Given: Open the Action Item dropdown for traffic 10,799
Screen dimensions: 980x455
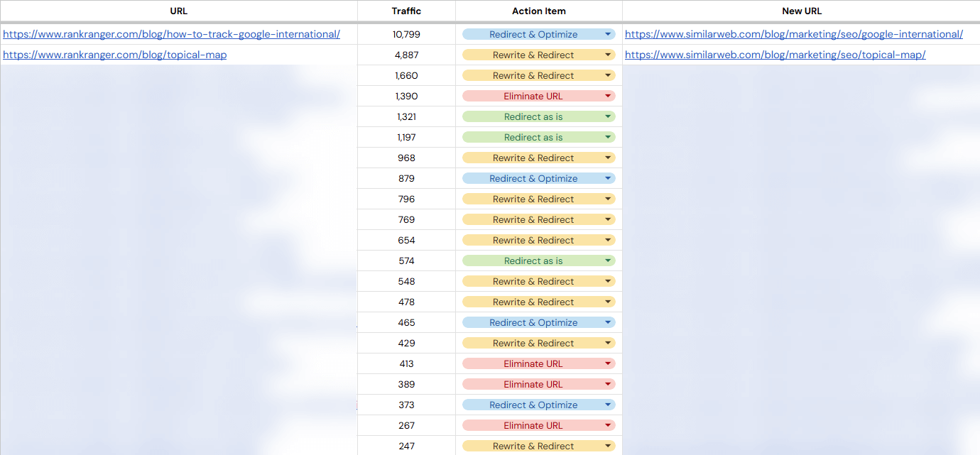Looking at the screenshot, I should (x=608, y=34).
